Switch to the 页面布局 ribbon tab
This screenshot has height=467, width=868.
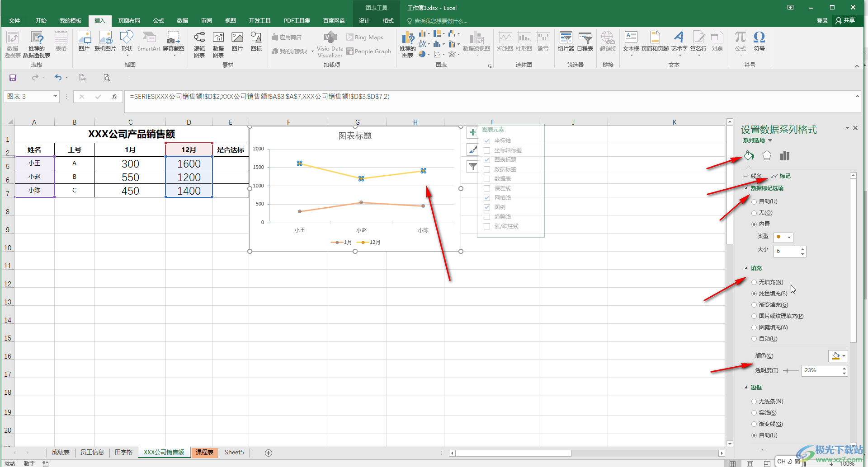[129, 21]
